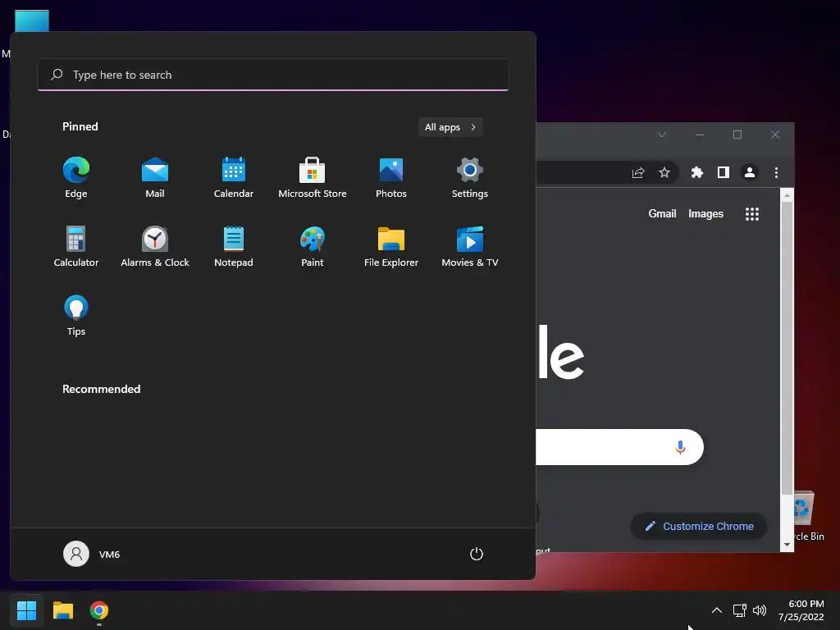Open the Tips app
Screen dimensions: 840x630
pyautogui.click(x=76, y=316)
